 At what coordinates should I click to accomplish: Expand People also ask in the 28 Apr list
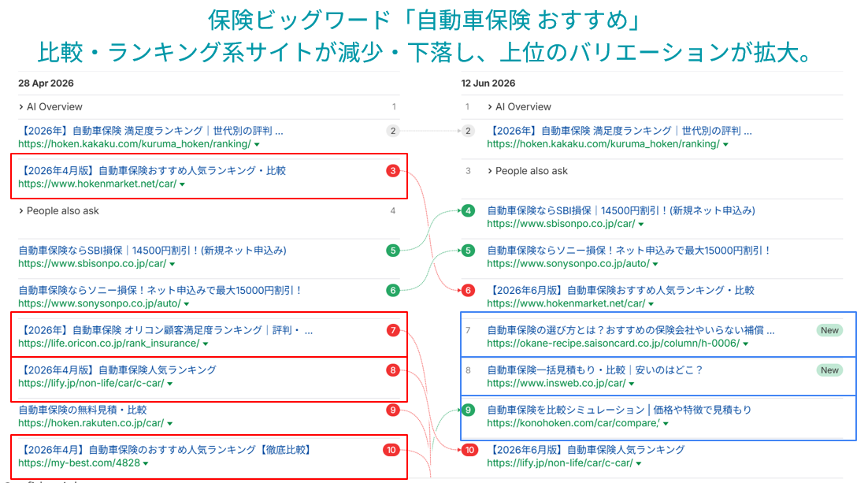click(21, 211)
